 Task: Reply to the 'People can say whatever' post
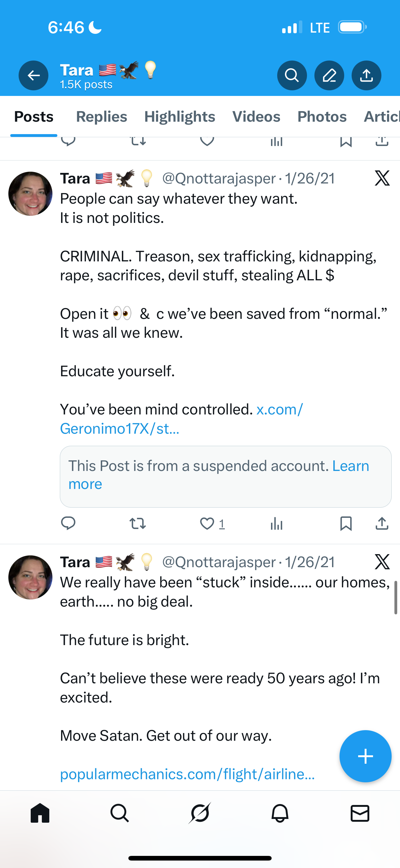click(x=68, y=524)
